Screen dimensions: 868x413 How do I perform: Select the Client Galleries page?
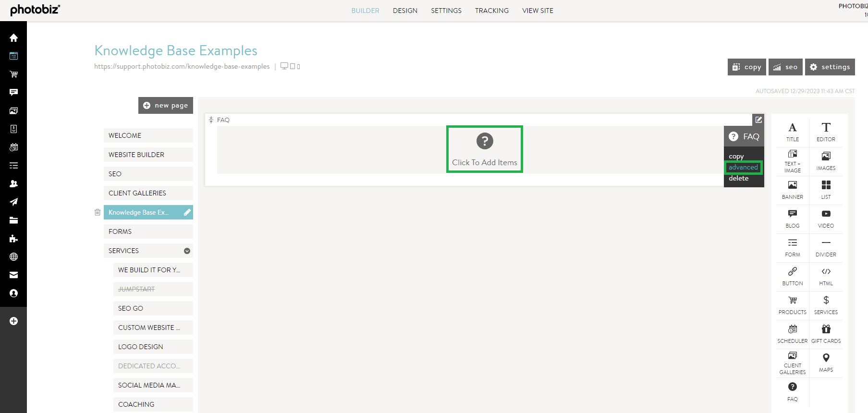(148, 193)
